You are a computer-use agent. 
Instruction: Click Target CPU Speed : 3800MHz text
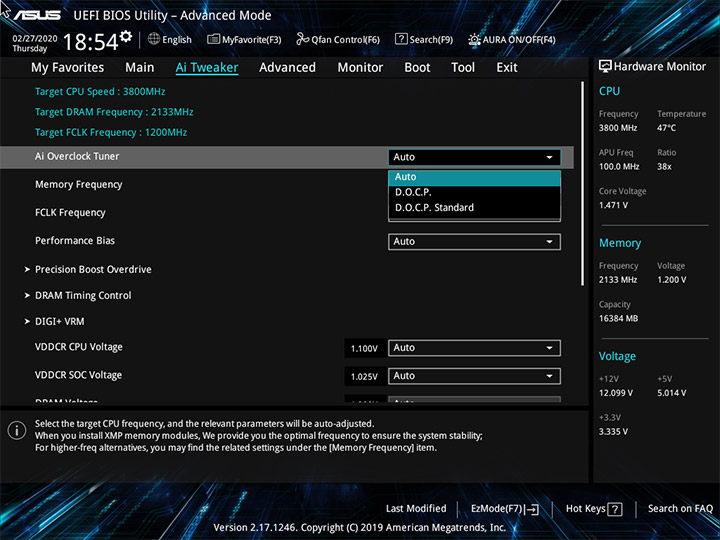[100, 91]
